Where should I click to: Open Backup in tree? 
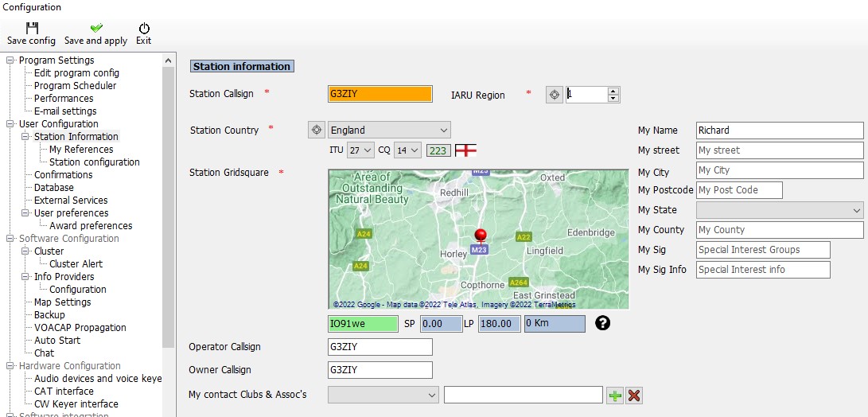click(49, 314)
